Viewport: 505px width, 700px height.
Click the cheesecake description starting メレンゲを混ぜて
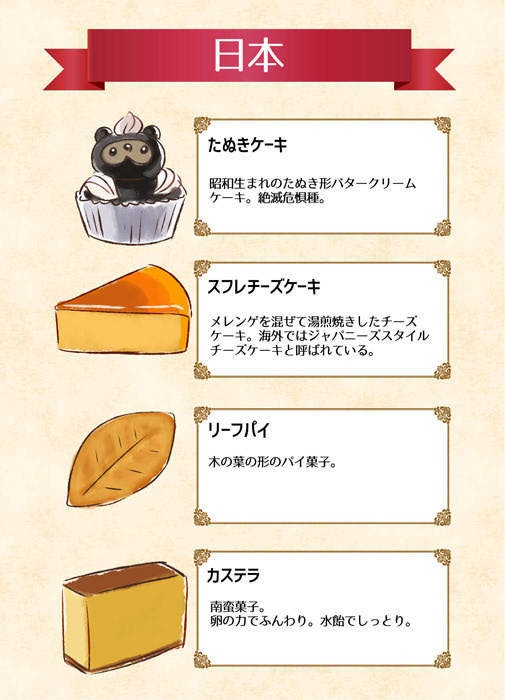pos(319,336)
